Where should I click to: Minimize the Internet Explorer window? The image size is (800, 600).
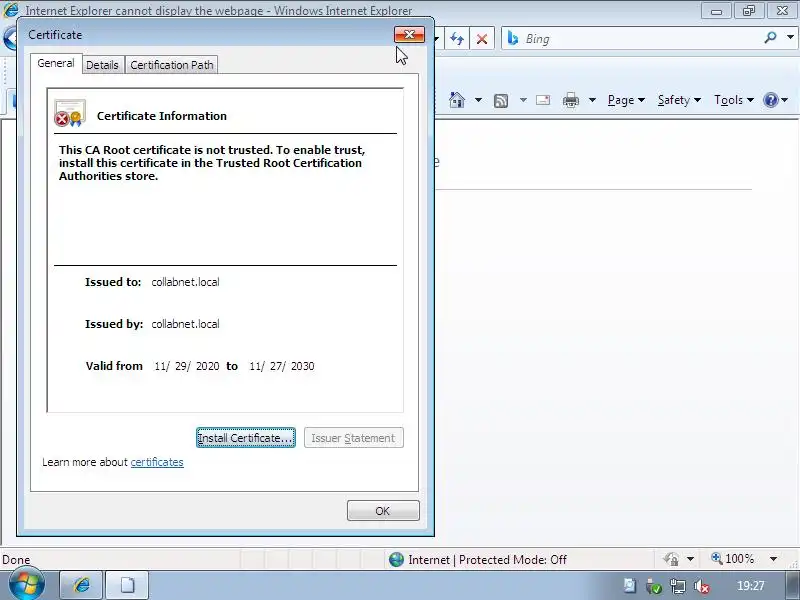[716, 11]
